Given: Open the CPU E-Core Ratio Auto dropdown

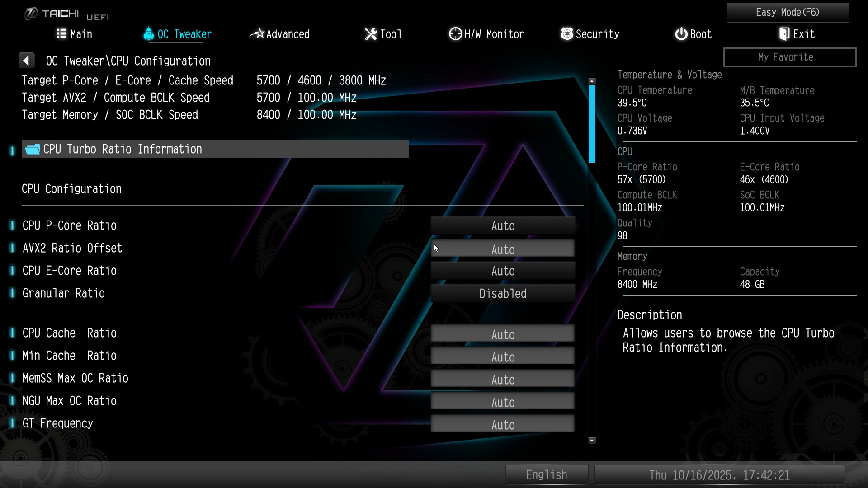Looking at the screenshot, I should click(503, 271).
